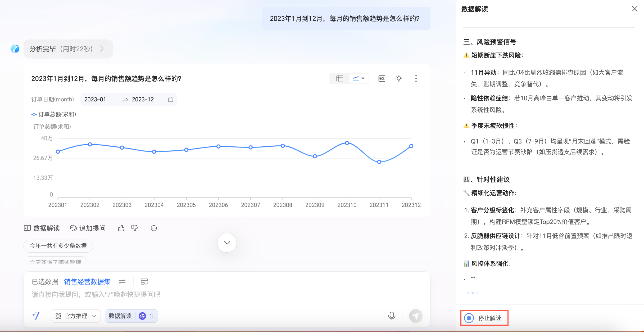Open the three-dot more options menu
Screen dimensions: 644x332
tap(416, 78)
